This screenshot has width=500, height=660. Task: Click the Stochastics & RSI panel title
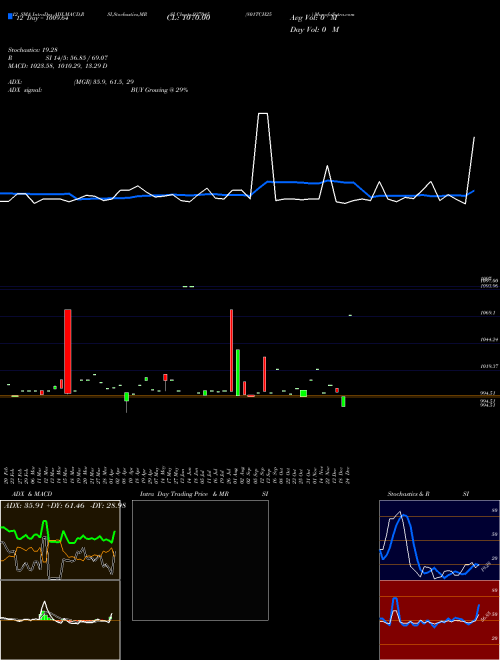(428, 494)
